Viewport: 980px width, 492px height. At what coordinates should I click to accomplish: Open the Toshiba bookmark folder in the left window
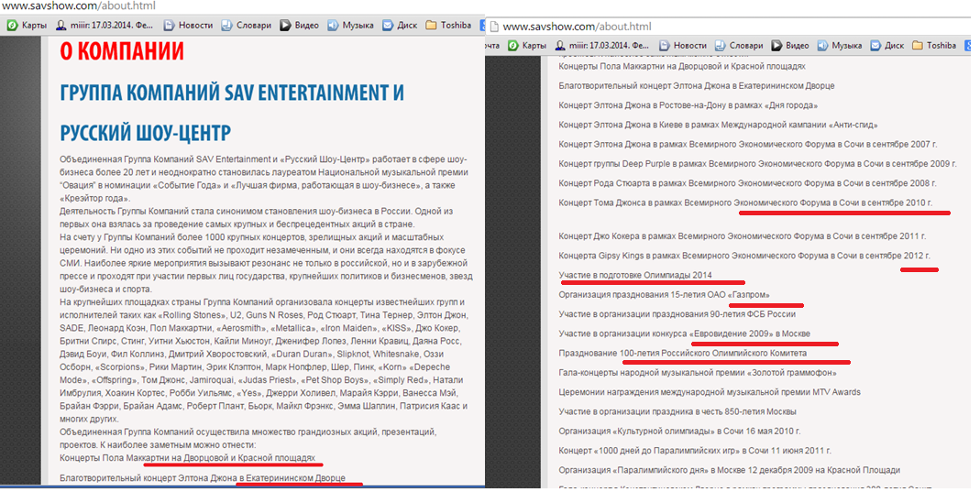(x=448, y=26)
